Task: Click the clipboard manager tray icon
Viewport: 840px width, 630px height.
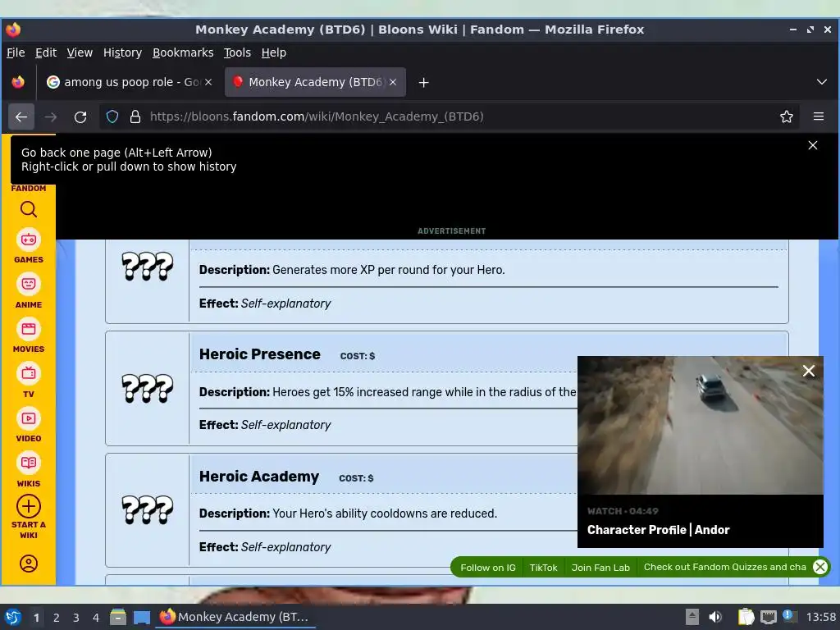Action: click(745, 617)
